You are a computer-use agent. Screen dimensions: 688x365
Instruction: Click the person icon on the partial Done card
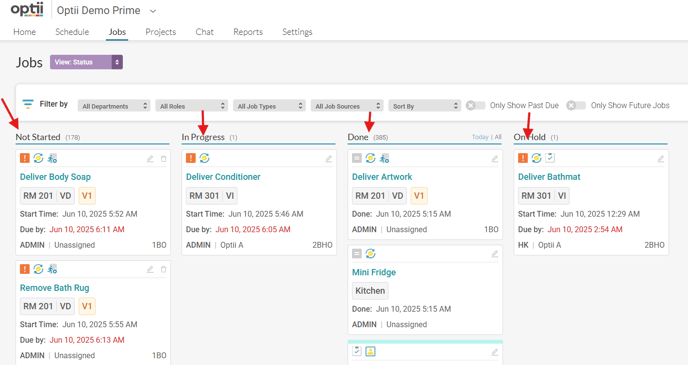click(370, 351)
